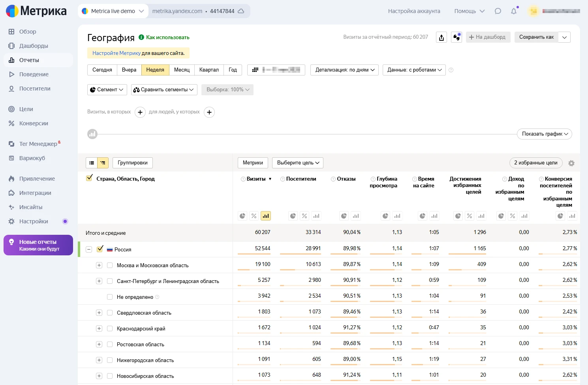Open the Детализация: по дням dropdown
This screenshot has height=385, width=588.
(x=344, y=70)
